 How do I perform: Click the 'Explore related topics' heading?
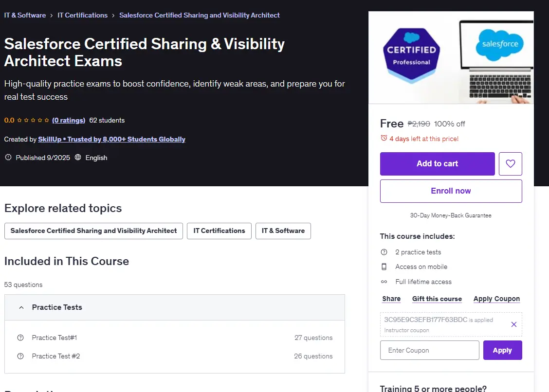click(63, 208)
